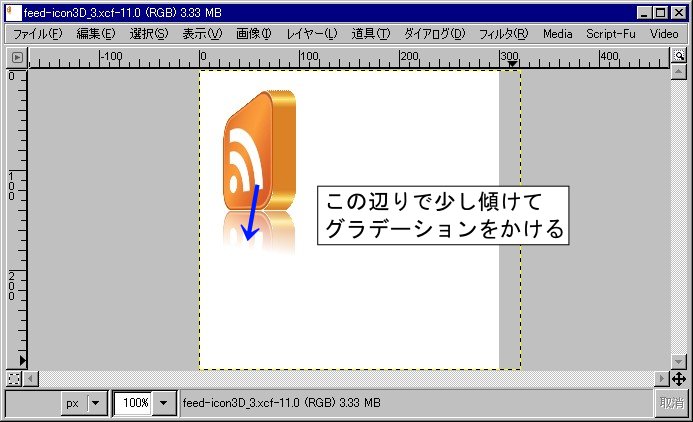Screen dimensions: 693x422
Task: Toggle the quick mask button at bottom left
Action: (14, 379)
